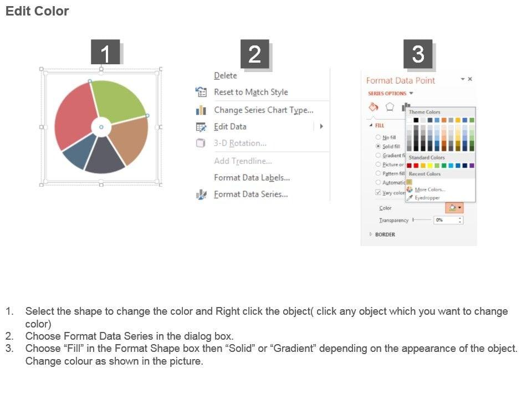Screen dimensions: 532x399
Task: Click the green pie chart slice
Action: click(x=119, y=99)
